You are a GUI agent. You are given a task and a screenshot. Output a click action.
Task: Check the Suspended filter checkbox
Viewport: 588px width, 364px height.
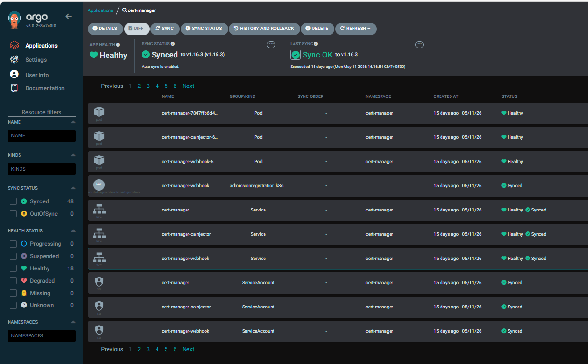[13, 256]
